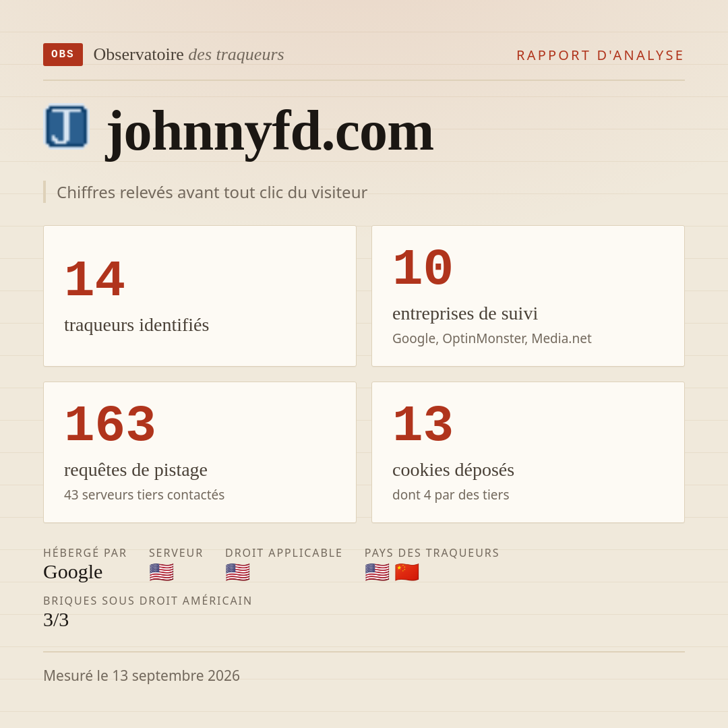Click the red OBS logo badge
Image resolution: width=728 pixels, height=728 pixels.
(x=63, y=55)
